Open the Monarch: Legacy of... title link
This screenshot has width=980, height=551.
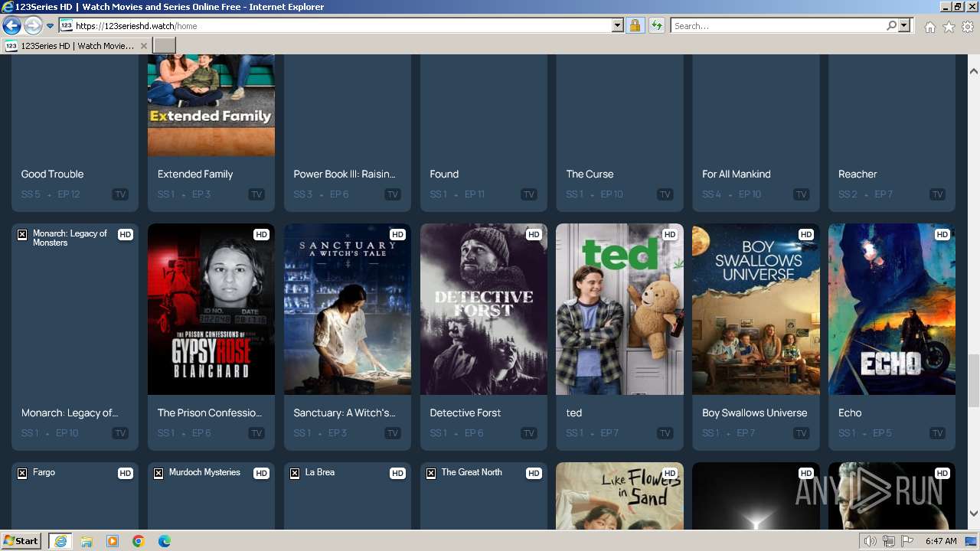(x=70, y=412)
